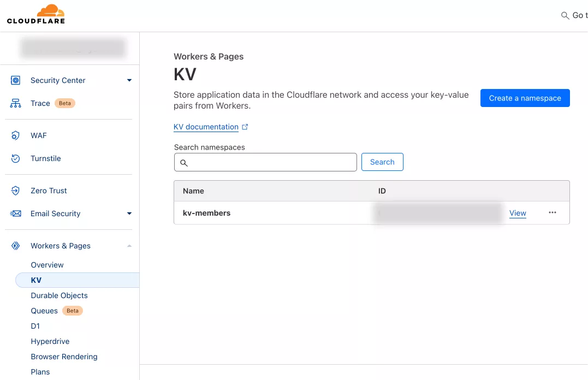Viewport: 588px width, 380px height.
Task: Collapse the Workers & Pages section arrow
Action: click(x=129, y=246)
